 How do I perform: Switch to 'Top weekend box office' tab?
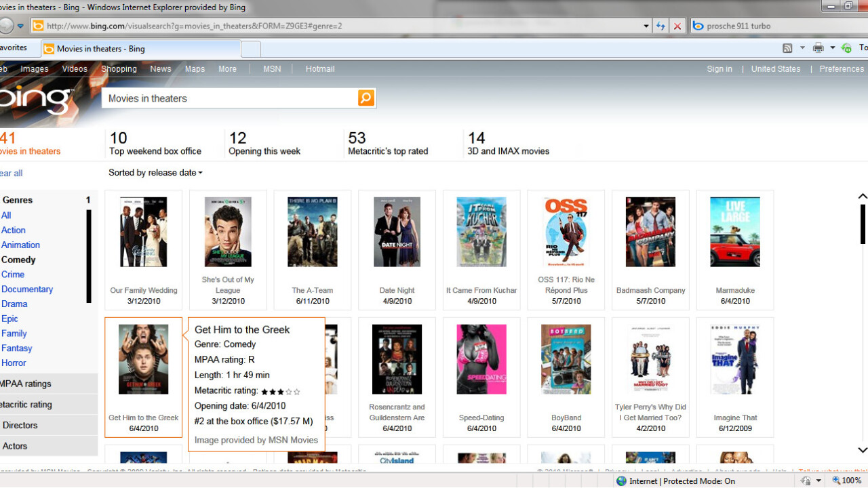[x=155, y=144]
